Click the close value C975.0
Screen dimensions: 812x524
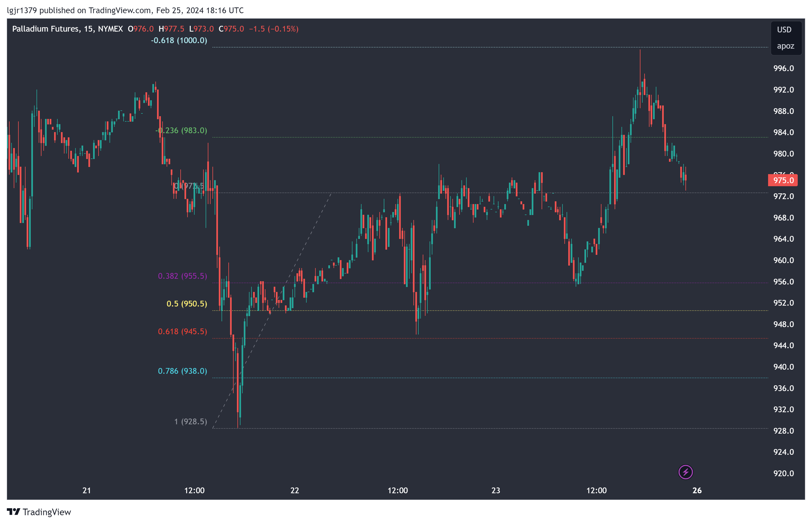pyautogui.click(x=231, y=29)
